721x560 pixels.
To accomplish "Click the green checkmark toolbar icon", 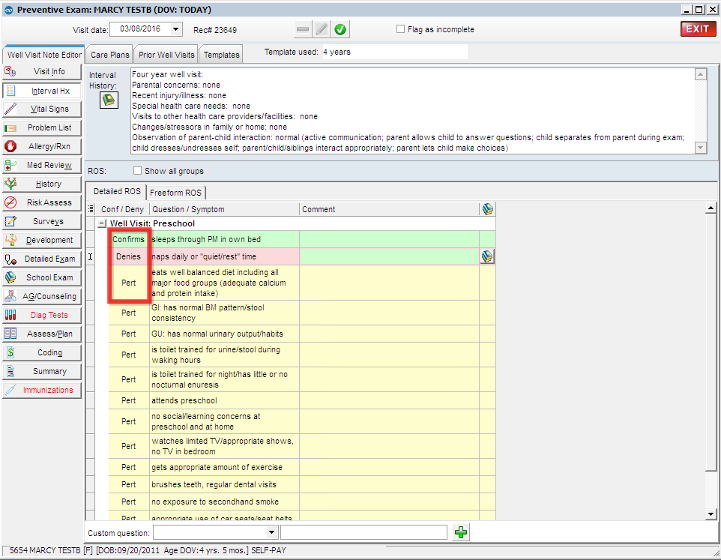I will coord(340,29).
